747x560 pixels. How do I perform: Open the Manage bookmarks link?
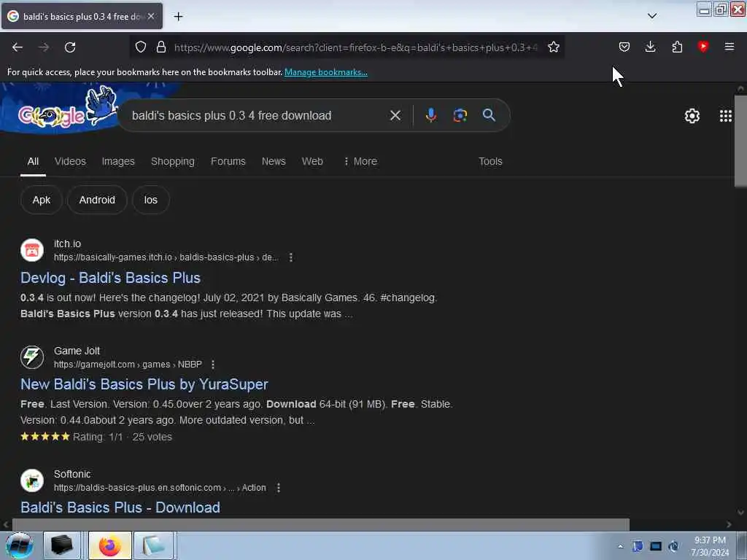326,72
